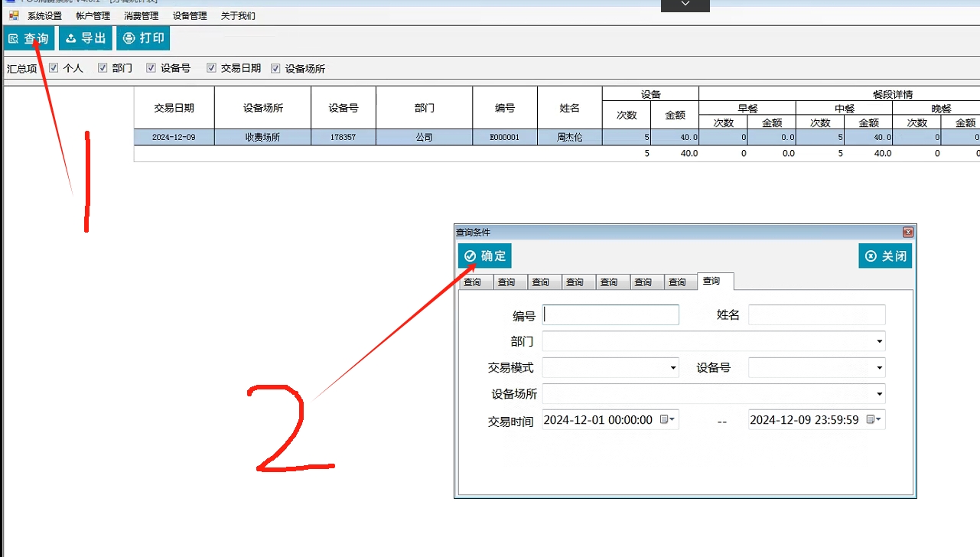Open calendar picker for end transaction time

pyautogui.click(x=873, y=419)
